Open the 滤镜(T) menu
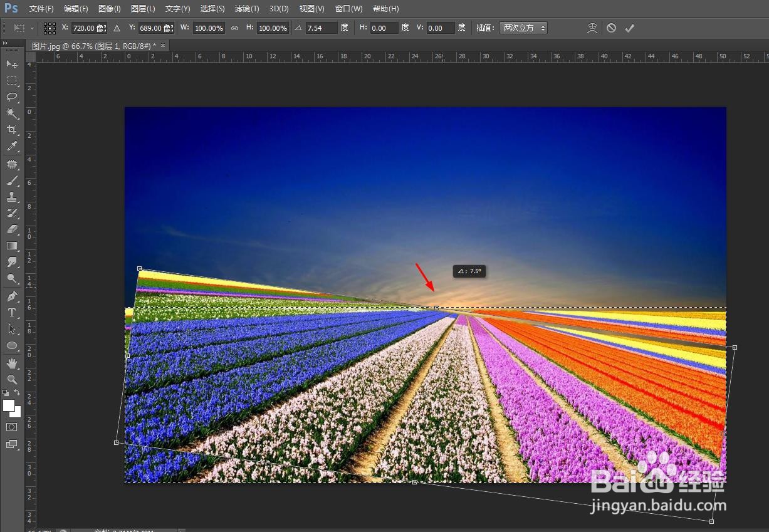 [x=247, y=9]
